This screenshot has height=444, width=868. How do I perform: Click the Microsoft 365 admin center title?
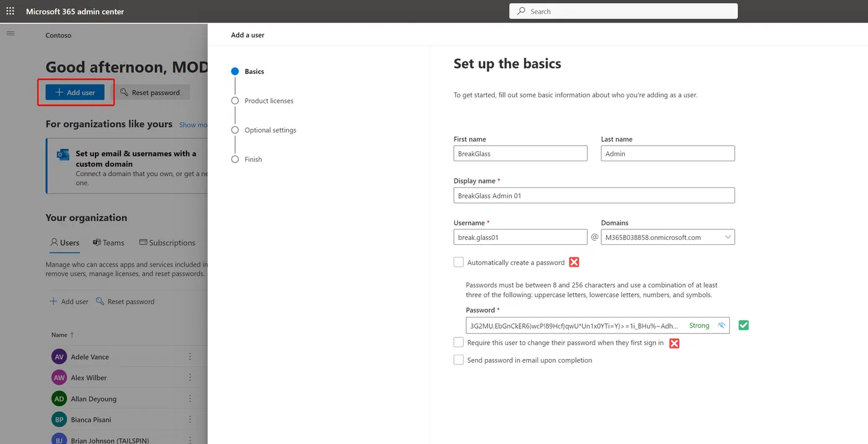coord(75,11)
